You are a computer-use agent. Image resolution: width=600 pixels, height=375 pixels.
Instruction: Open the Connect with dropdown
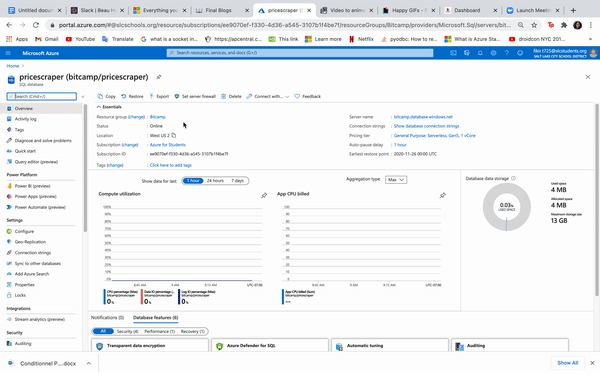pos(268,96)
